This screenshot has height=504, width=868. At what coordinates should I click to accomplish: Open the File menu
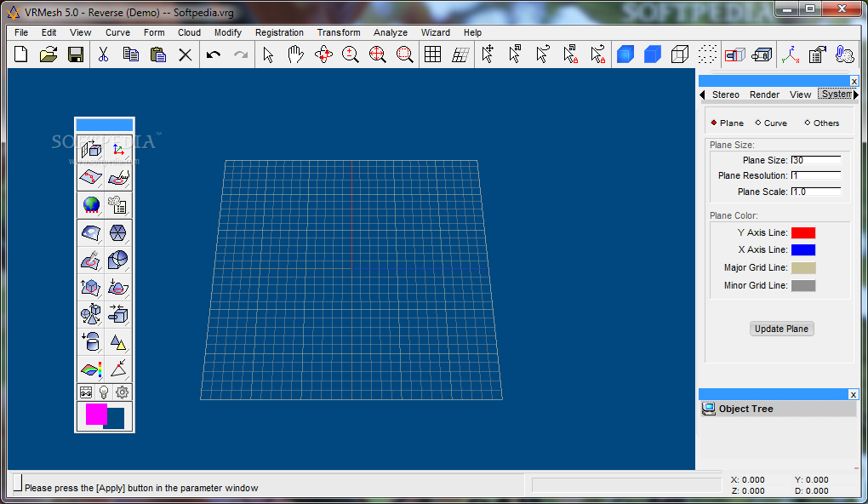21,32
